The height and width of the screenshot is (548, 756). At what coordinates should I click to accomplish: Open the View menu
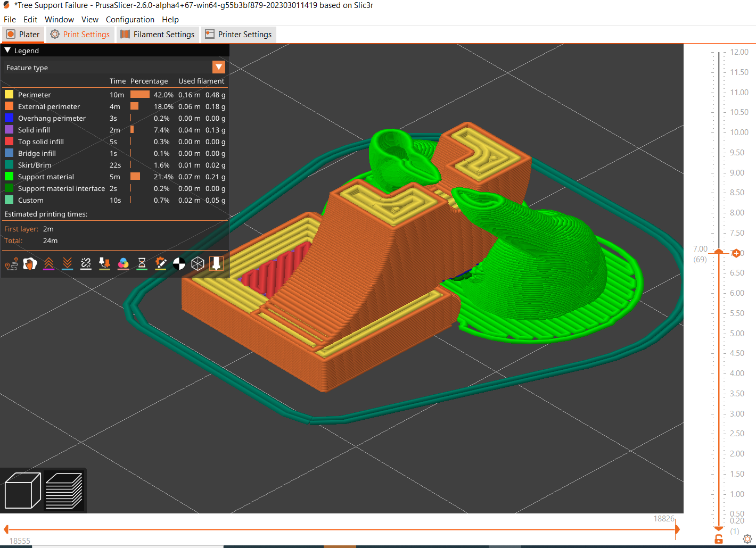click(90, 19)
